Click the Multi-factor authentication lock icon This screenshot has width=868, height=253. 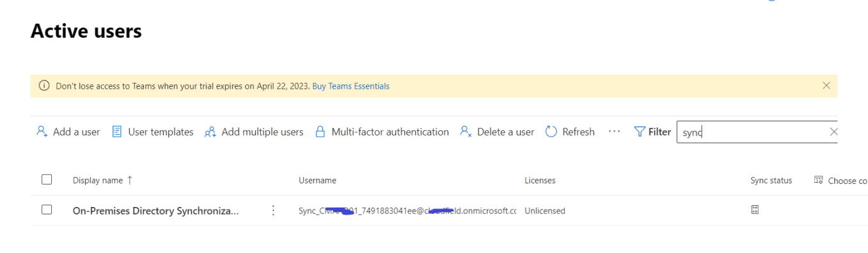tap(320, 132)
